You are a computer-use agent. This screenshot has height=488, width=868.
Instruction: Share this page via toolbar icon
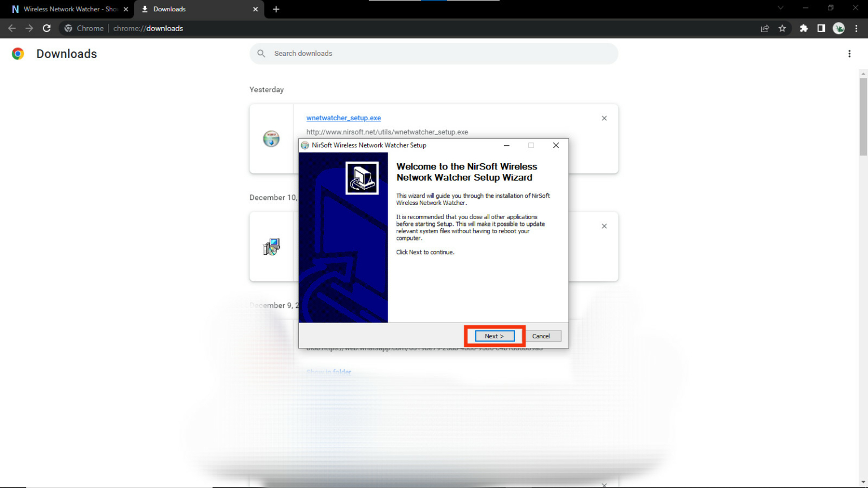765,28
